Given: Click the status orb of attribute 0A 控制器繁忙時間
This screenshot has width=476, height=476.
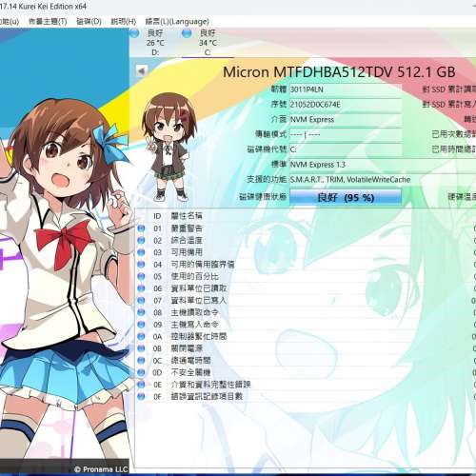Looking at the screenshot, I should [141, 336].
